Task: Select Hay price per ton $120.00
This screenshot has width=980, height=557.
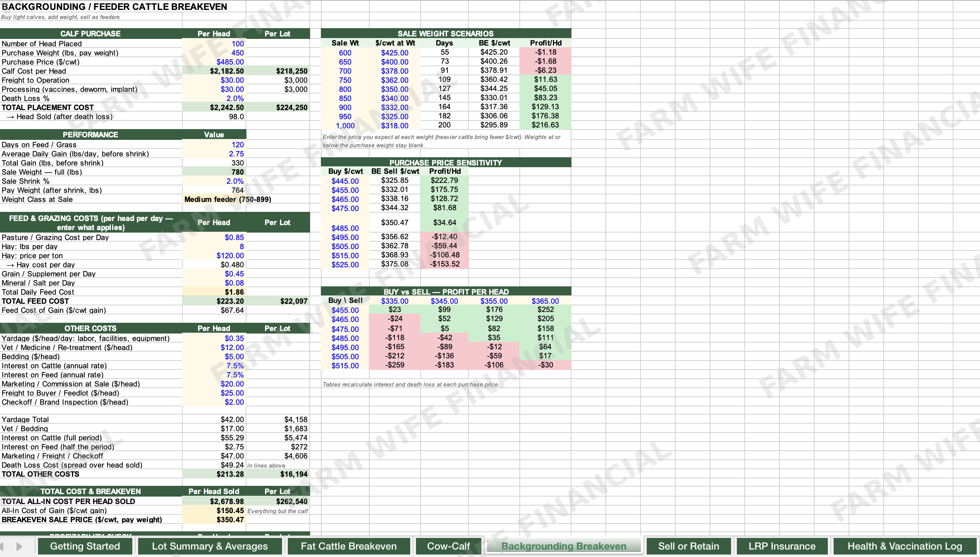Action: pos(214,255)
